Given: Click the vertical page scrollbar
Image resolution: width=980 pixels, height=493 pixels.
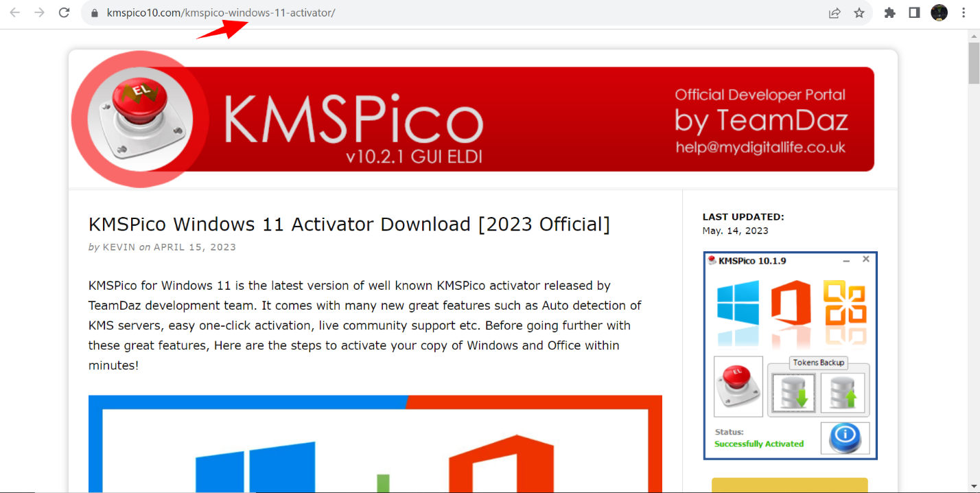Looking at the screenshot, I should pos(974,62).
